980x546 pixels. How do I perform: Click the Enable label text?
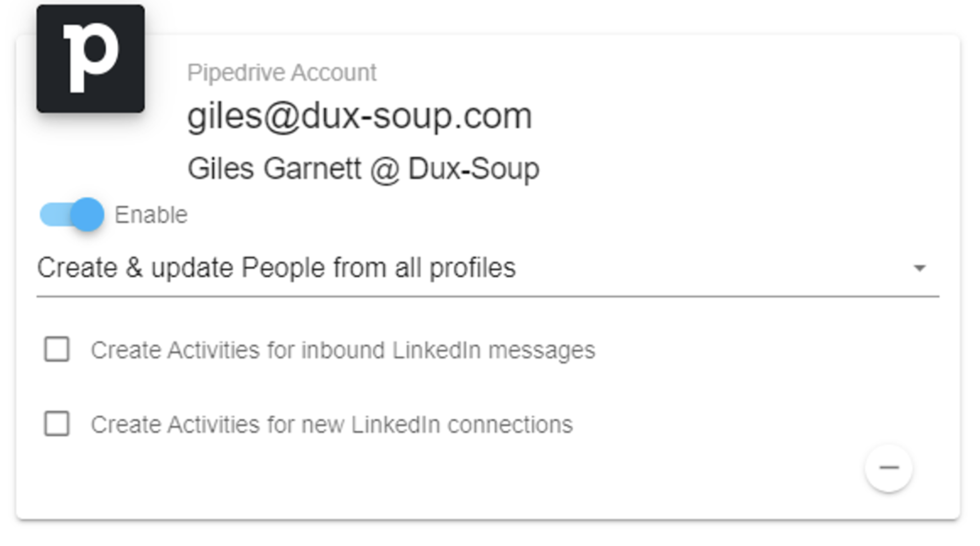pos(151,215)
